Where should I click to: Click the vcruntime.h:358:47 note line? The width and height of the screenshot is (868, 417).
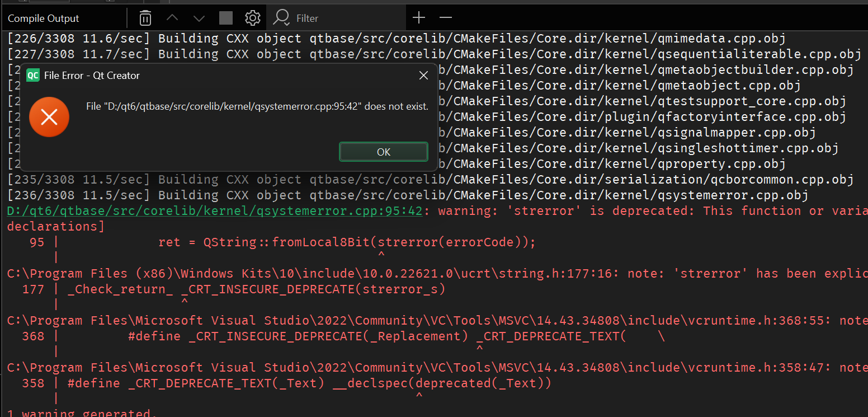(x=437, y=368)
